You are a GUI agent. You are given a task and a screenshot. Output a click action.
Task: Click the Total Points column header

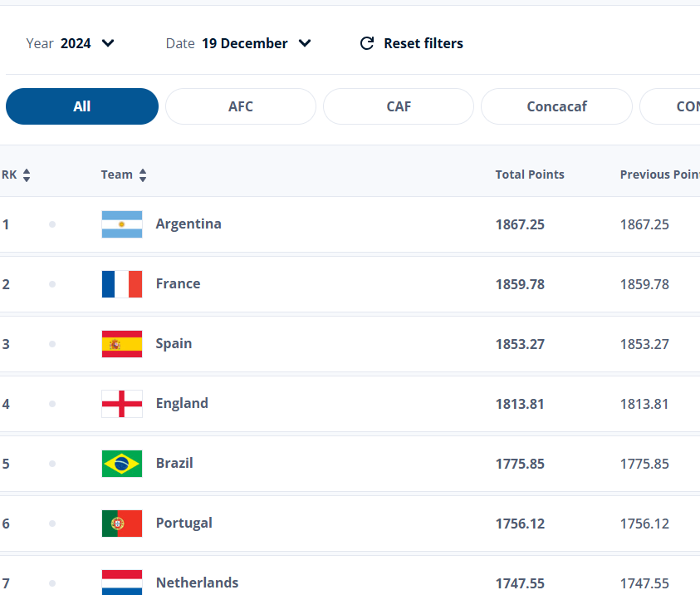[530, 175]
